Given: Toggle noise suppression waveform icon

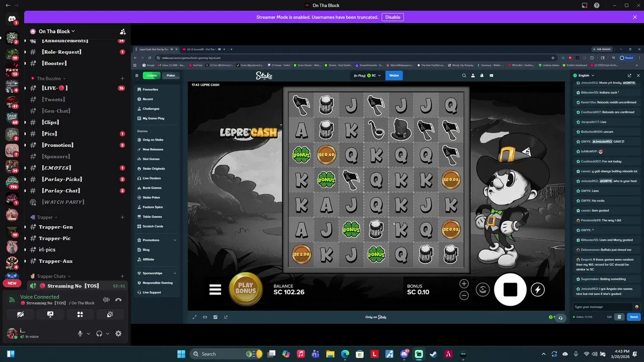Looking at the screenshot, I should pos(106,300).
